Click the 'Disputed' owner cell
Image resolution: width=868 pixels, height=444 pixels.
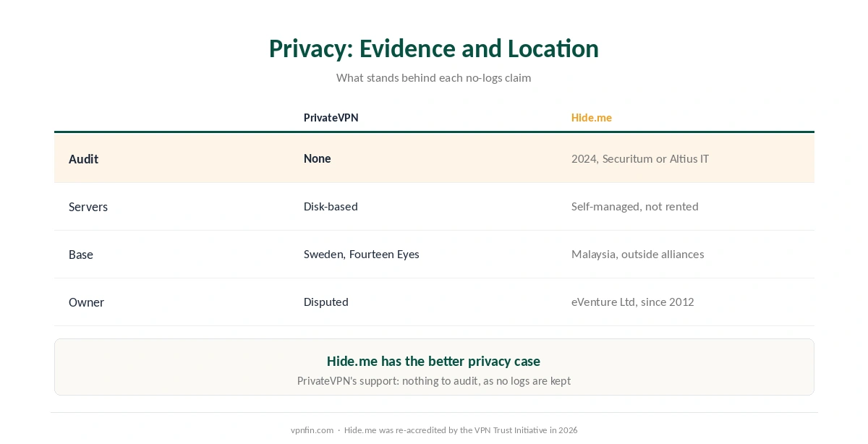click(326, 302)
